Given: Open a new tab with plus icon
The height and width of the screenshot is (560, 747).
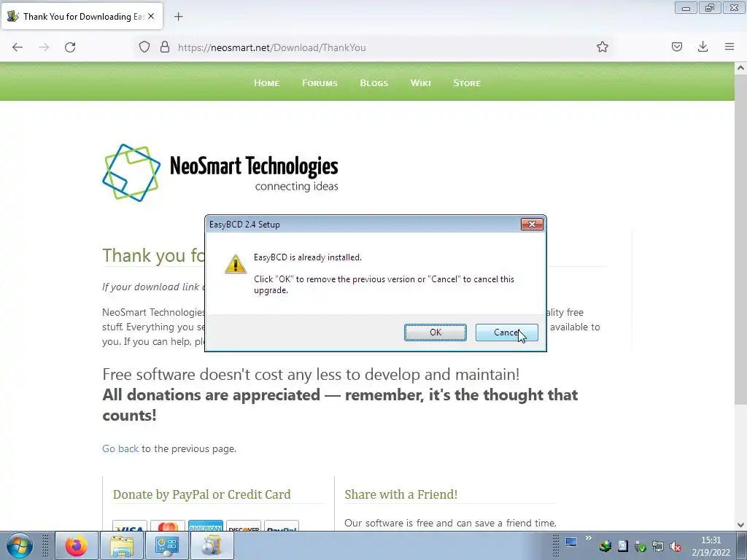Looking at the screenshot, I should tap(178, 17).
